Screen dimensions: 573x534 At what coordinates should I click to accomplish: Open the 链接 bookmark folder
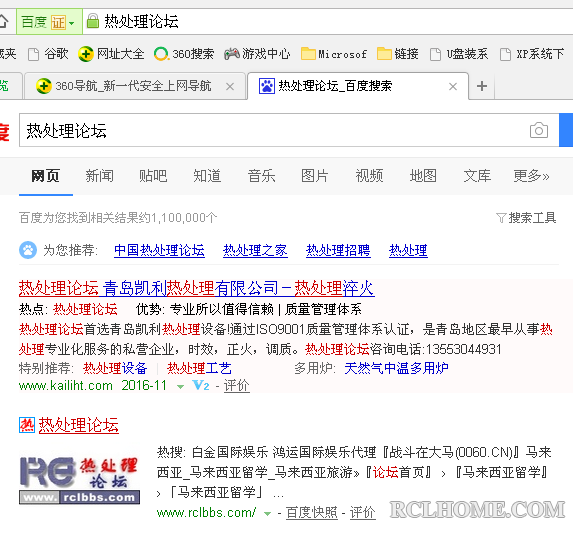click(x=398, y=54)
